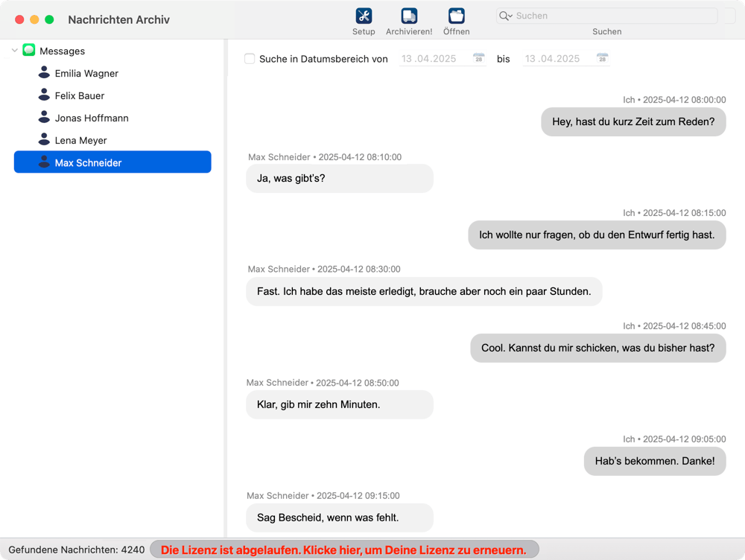Select Lena Meyer conversation

pyautogui.click(x=80, y=140)
